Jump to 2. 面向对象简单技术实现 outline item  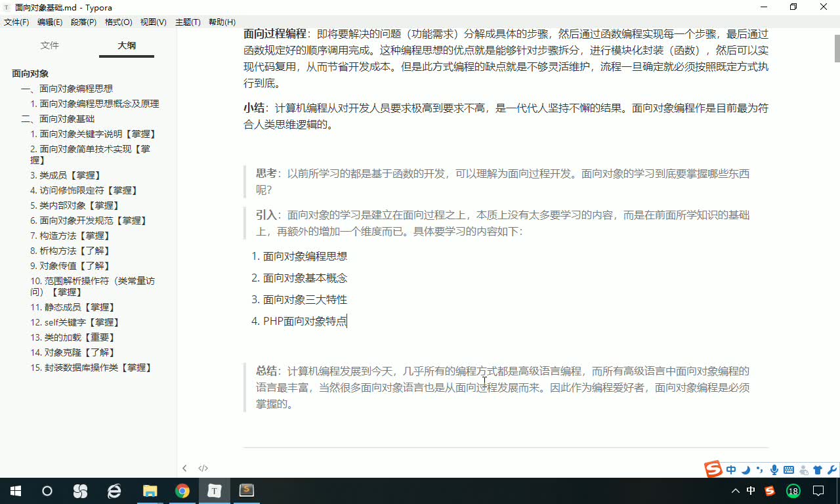point(90,154)
